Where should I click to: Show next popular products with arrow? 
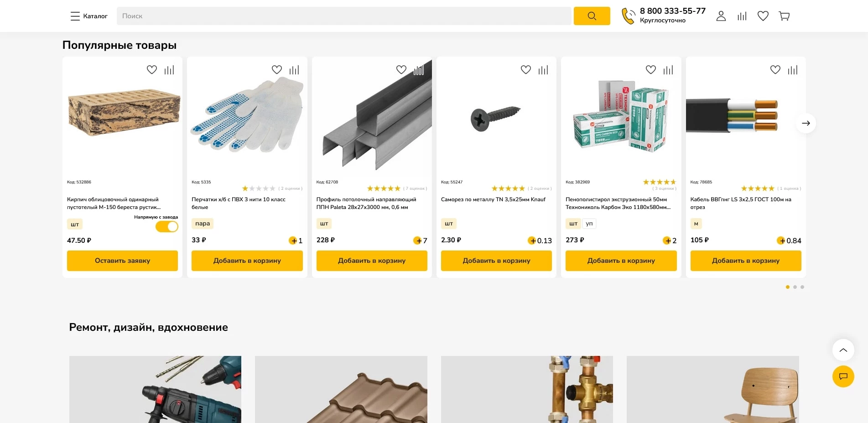[806, 123]
